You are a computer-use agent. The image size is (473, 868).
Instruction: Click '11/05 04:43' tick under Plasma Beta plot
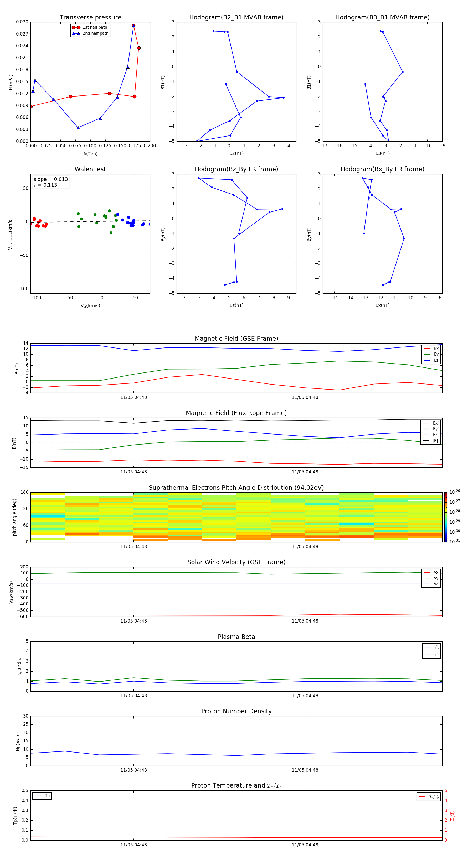coord(134,696)
